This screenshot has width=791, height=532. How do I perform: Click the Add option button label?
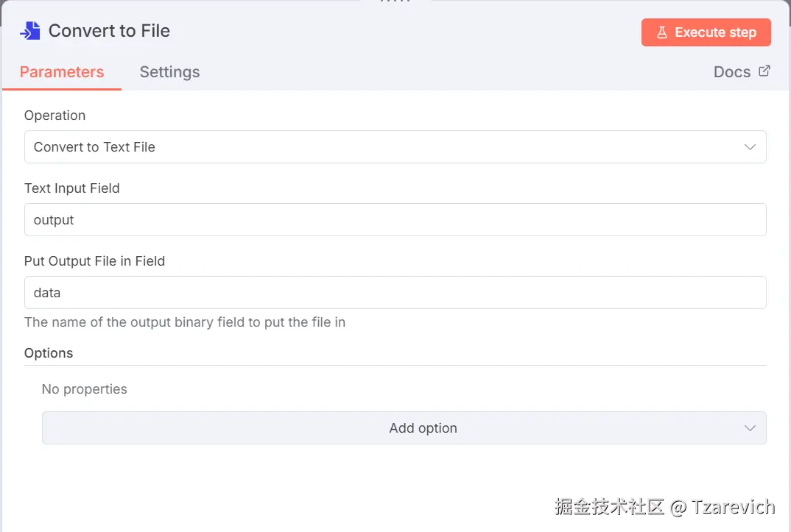point(423,428)
